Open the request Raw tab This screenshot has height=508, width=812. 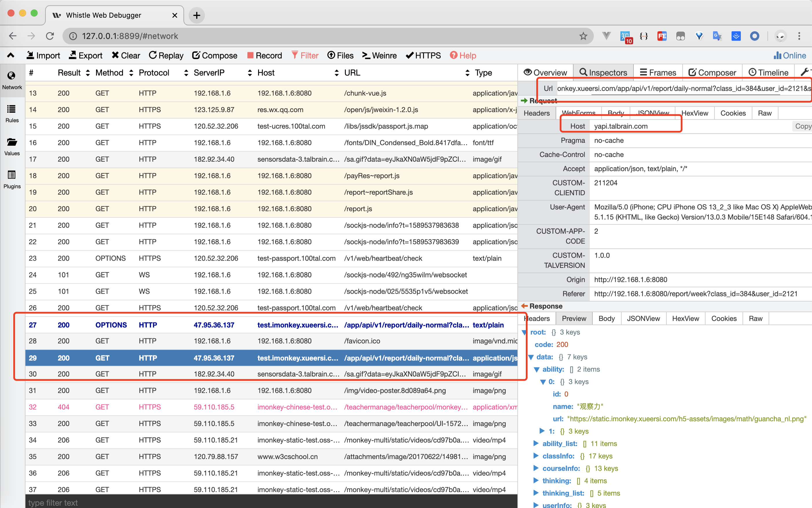coord(765,113)
